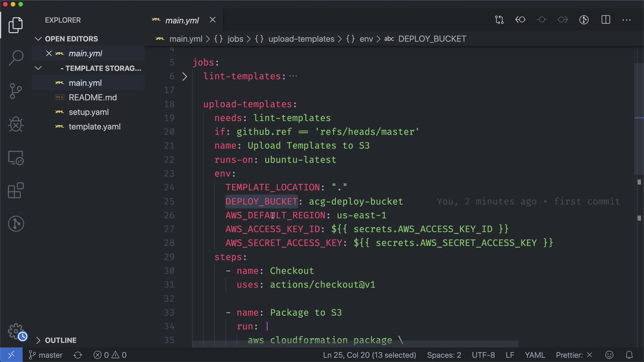Open the Extensions view
This screenshot has height=362, width=644.
click(x=16, y=190)
